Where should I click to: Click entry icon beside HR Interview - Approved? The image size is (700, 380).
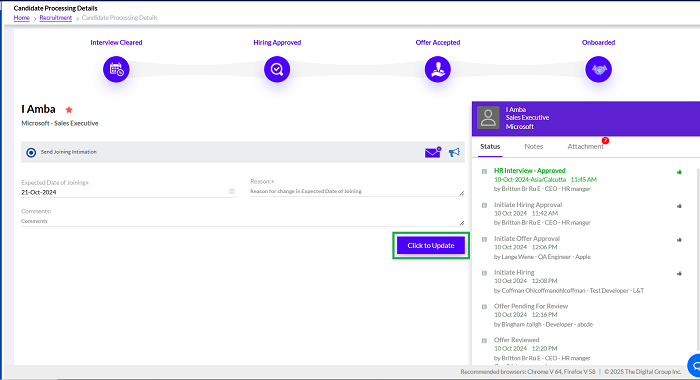[x=484, y=171]
